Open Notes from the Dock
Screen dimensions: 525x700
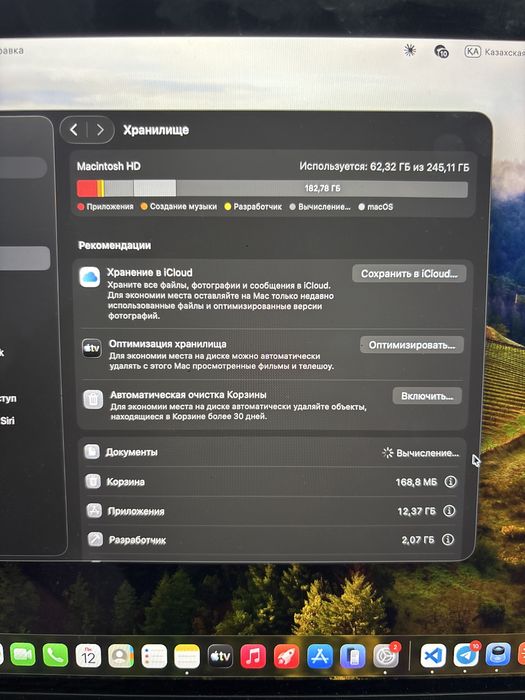coord(187,656)
